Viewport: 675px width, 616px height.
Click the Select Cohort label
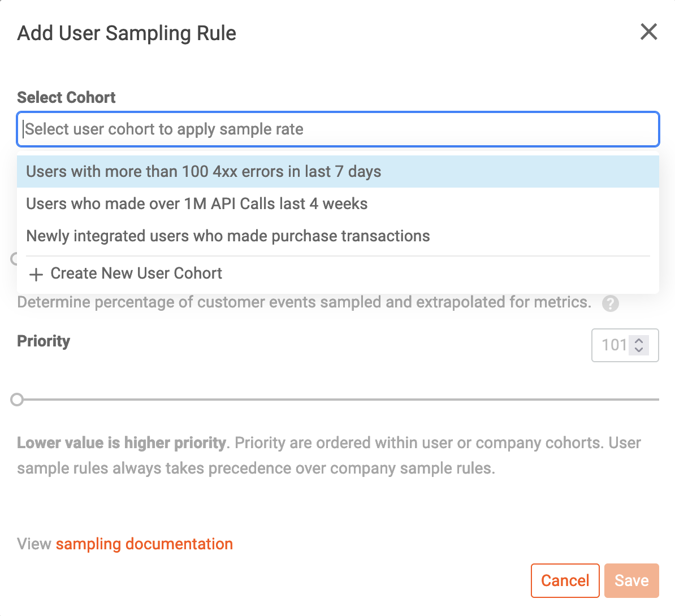tap(66, 97)
